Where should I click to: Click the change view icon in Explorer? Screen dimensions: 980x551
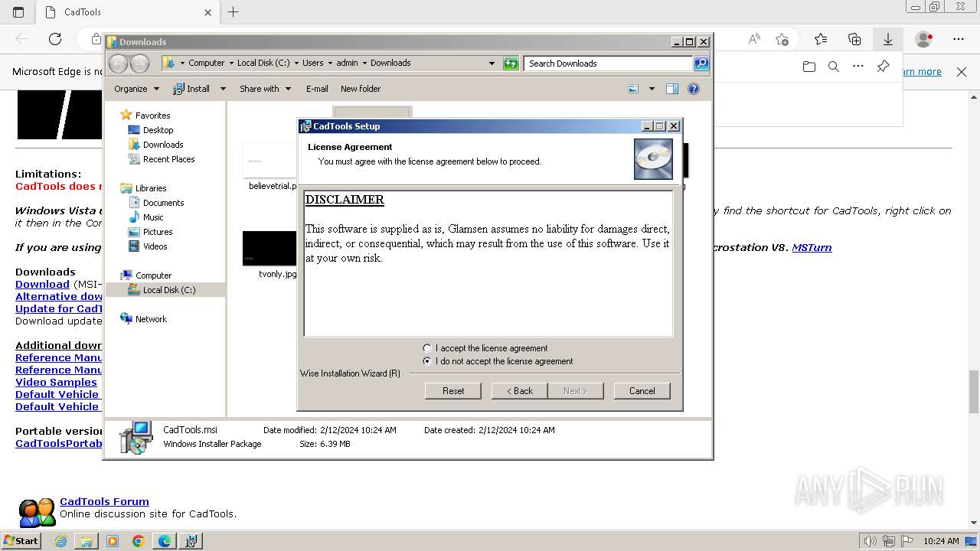tap(633, 89)
